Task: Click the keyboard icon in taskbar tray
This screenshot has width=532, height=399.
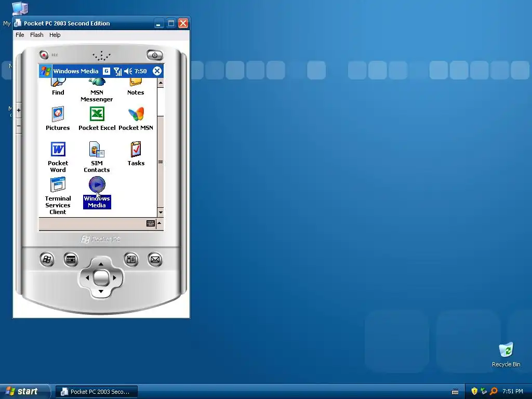Action: tap(455, 392)
